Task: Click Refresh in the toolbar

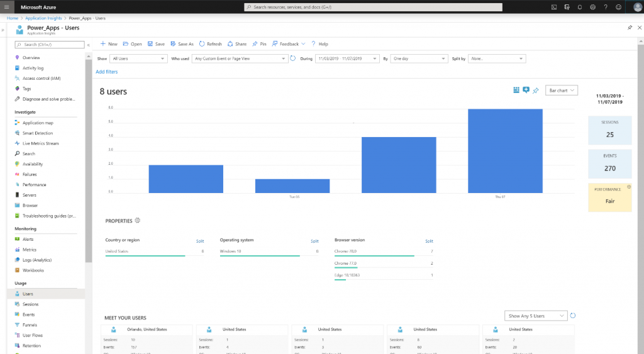Action: pos(210,44)
